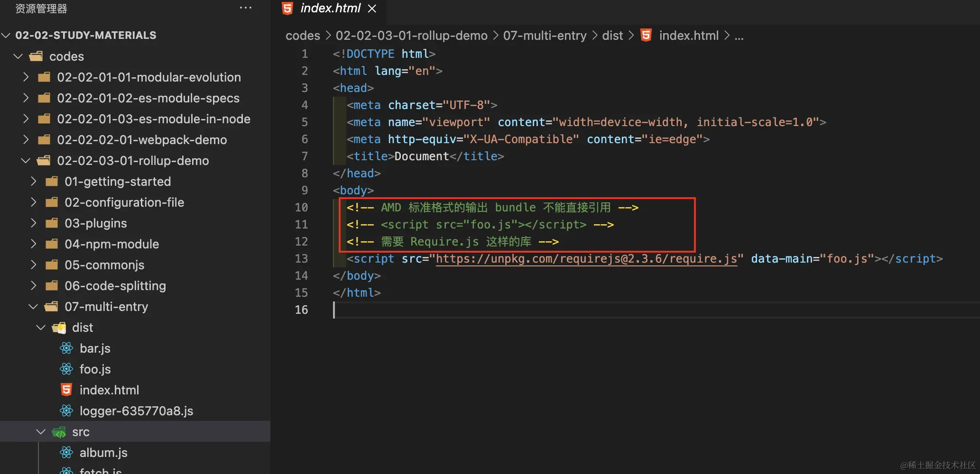Click the DOCTYPE declaration on line 1
980x474 pixels.
point(384,54)
